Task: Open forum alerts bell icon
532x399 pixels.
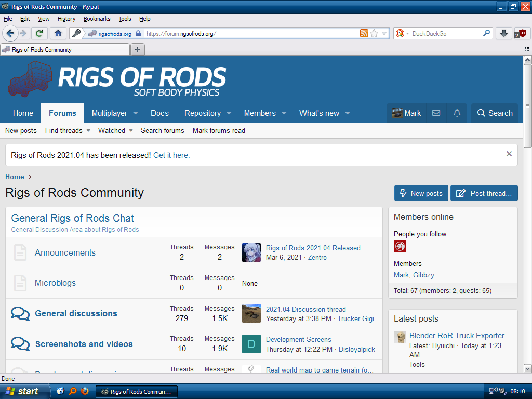Action: coord(457,113)
